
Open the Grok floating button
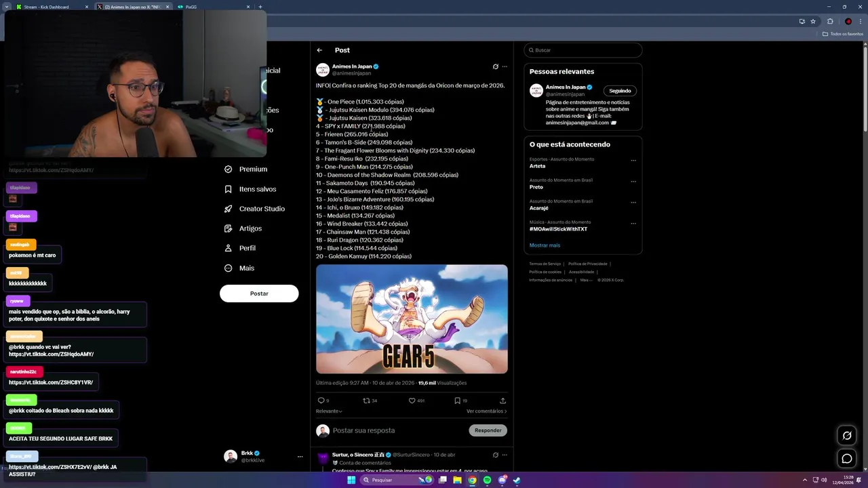click(846, 436)
